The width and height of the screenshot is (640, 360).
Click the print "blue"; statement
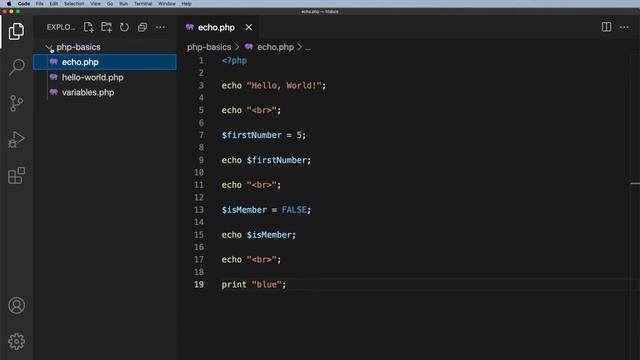pyautogui.click(x=254, y=284)
